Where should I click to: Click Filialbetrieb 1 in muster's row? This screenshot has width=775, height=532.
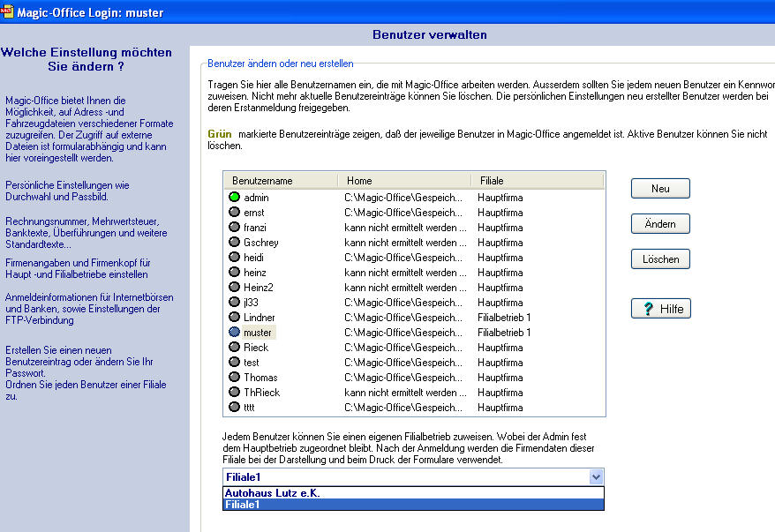click(x=504, y=333)
